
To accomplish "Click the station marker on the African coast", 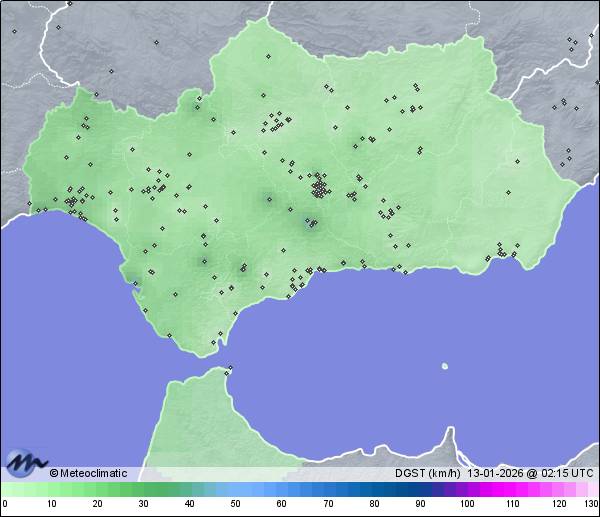I will coord(229,371).
